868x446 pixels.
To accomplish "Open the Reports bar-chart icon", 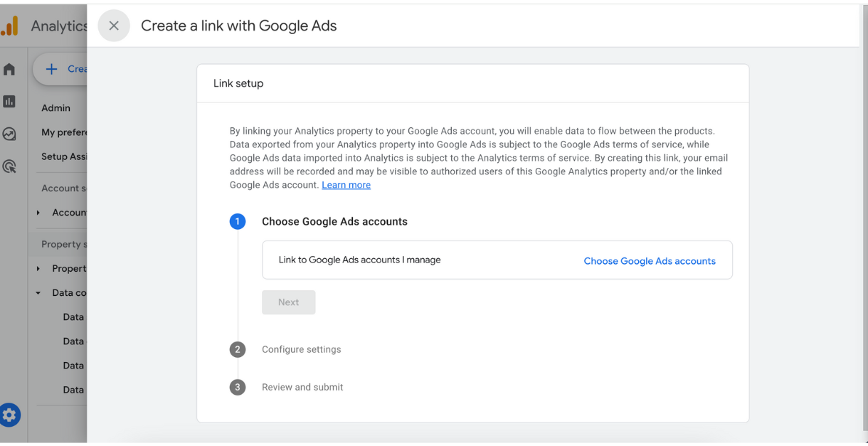I will 9,102.
